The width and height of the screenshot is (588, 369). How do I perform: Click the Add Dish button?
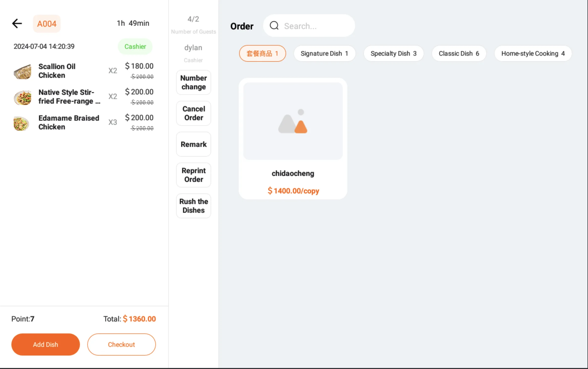click(x=46, y=345)
